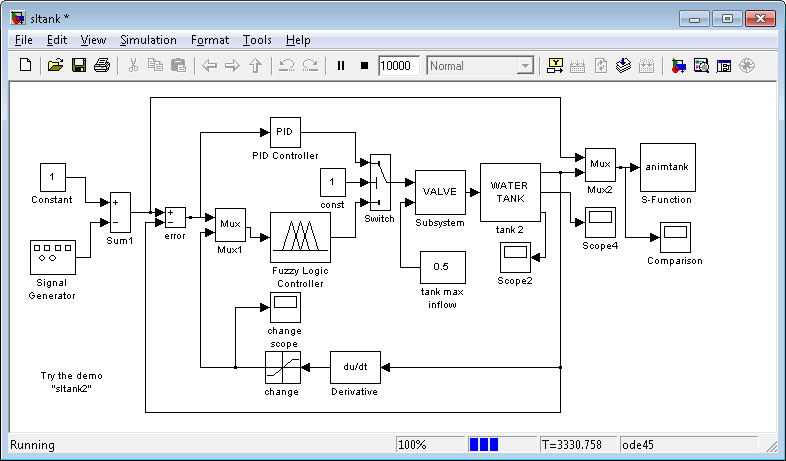The image size is (786, 461).
Task: Pause the running simulation
Action: (x=341, y=66)
